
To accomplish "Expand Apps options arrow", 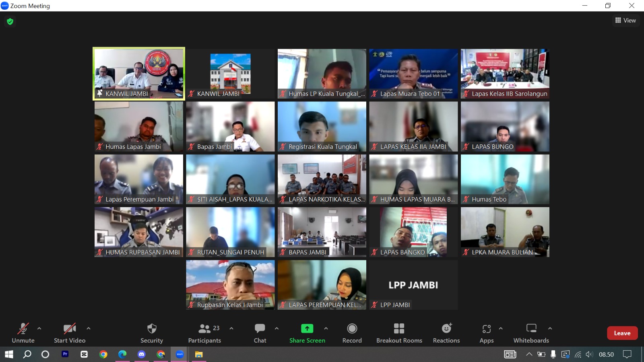I will coord(501,328).
